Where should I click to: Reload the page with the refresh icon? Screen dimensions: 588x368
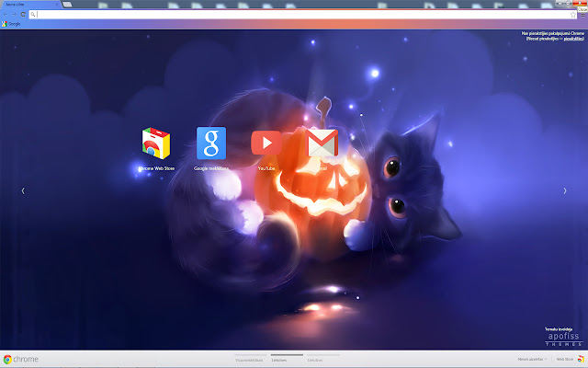coord(23,15)
